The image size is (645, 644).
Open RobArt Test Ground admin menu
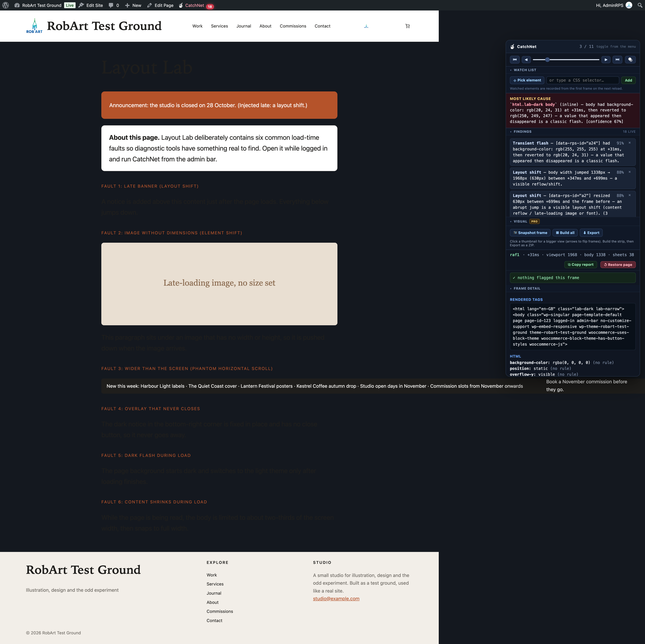point(38,5)
